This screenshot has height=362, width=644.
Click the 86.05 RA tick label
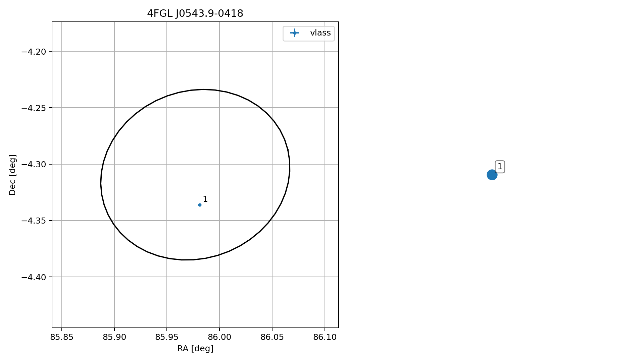[x=272, y=337]
